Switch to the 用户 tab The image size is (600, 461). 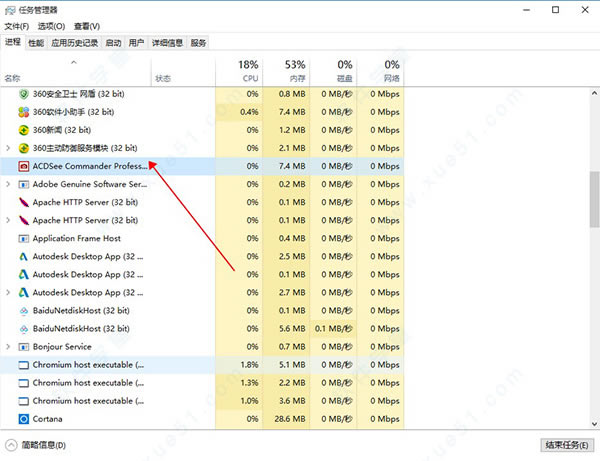coord(137,43)
